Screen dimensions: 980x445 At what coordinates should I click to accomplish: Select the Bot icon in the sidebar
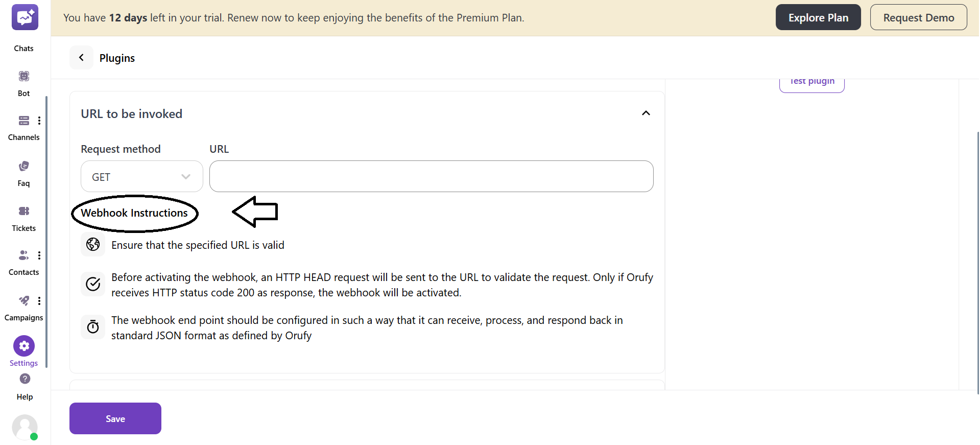tap(23, 76)
